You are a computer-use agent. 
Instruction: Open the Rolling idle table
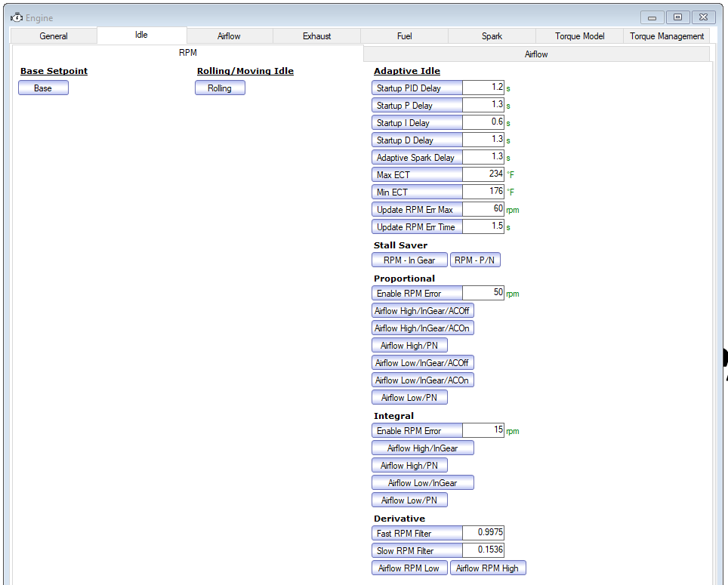click(220, 88)
